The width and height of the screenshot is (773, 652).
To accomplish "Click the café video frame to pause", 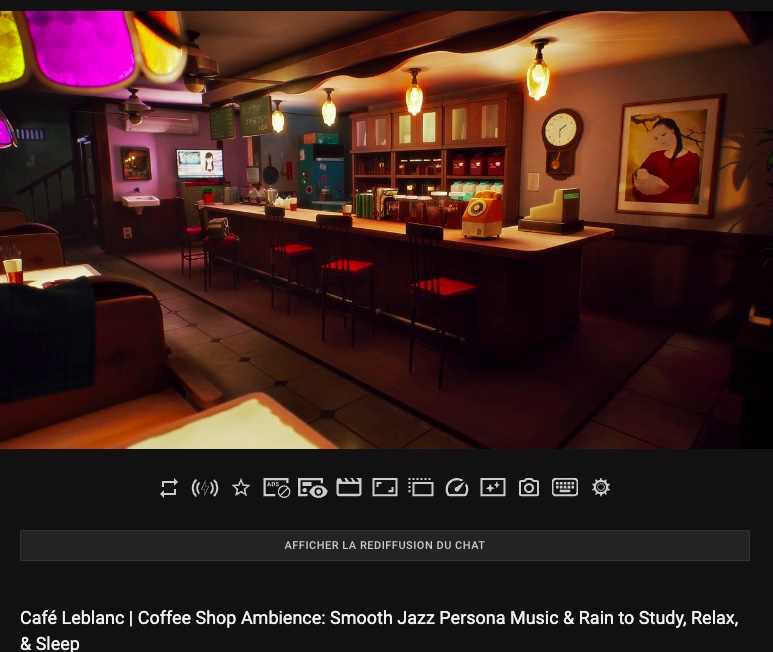I will (x=386, y=229).
